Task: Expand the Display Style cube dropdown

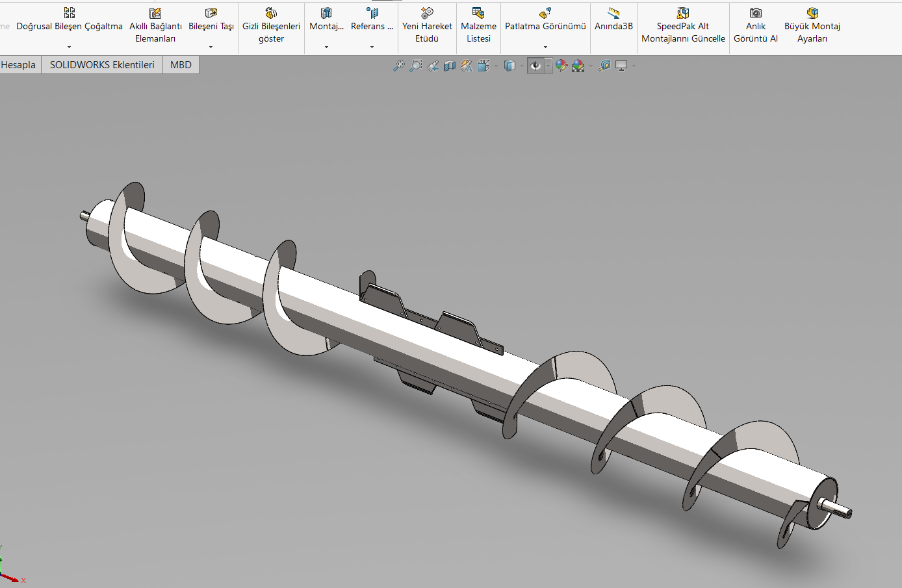Action: (x=522, y=66)
